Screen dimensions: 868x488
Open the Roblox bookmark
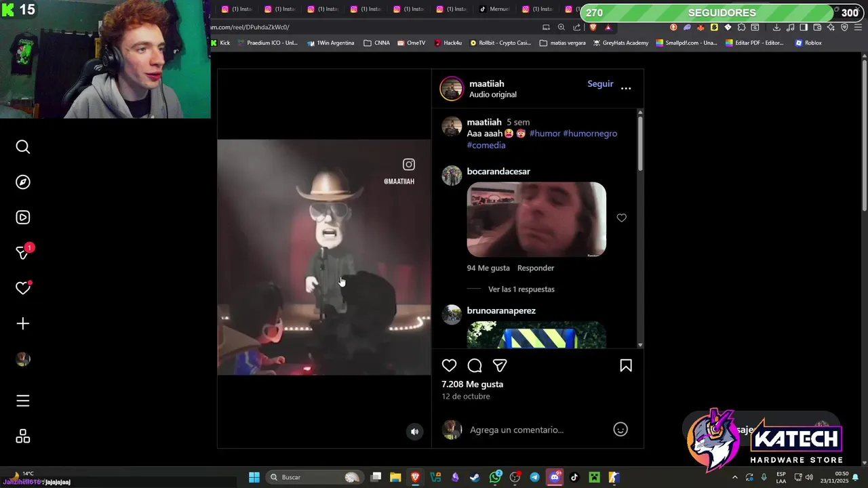tap(808, 43)
